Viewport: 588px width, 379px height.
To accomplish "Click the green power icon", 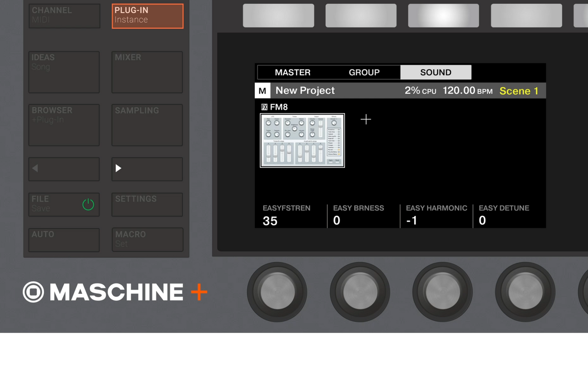I will click(88, 204).
